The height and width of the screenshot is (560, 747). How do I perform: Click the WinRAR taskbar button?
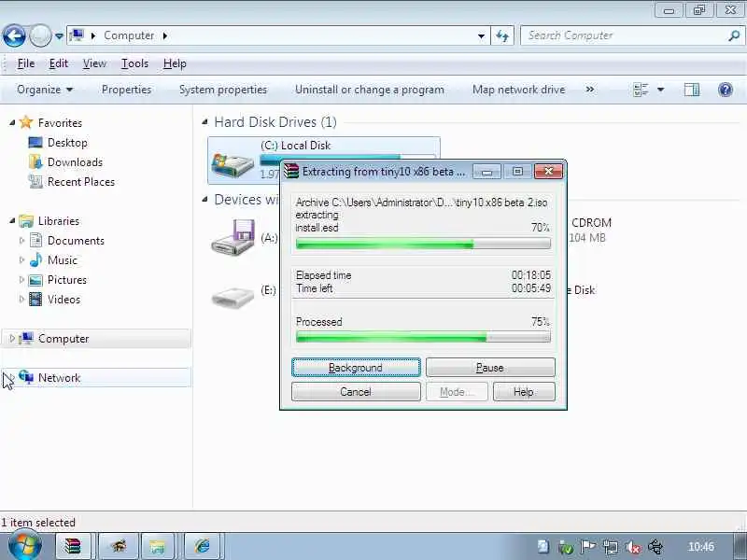[x=73, y=546]
